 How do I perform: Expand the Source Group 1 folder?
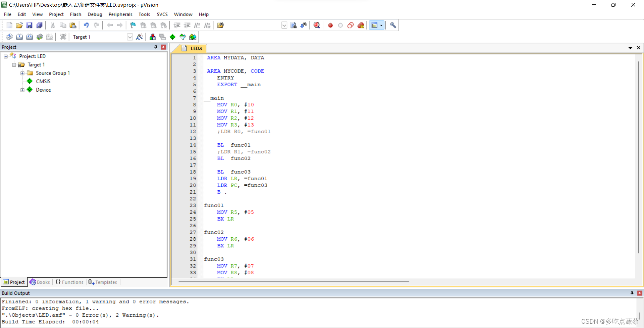(x=22, y=73)
